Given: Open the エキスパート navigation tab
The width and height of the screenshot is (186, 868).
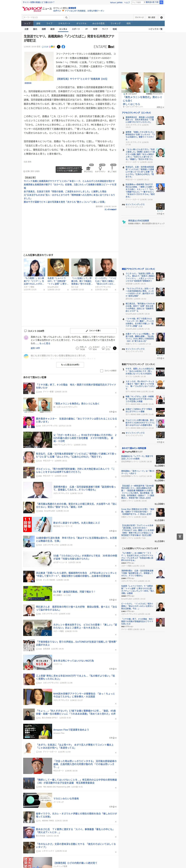Looking at the screenshot, I should (x=64, y=24).
